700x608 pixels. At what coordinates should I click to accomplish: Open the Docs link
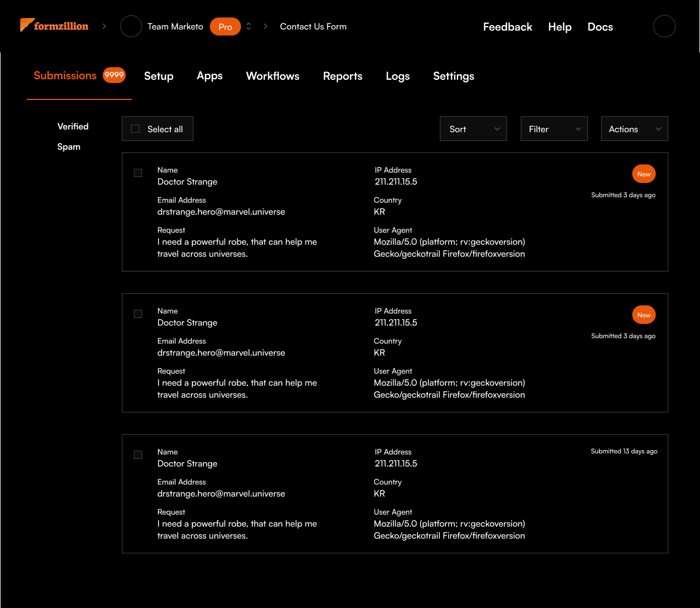(600, 27)
